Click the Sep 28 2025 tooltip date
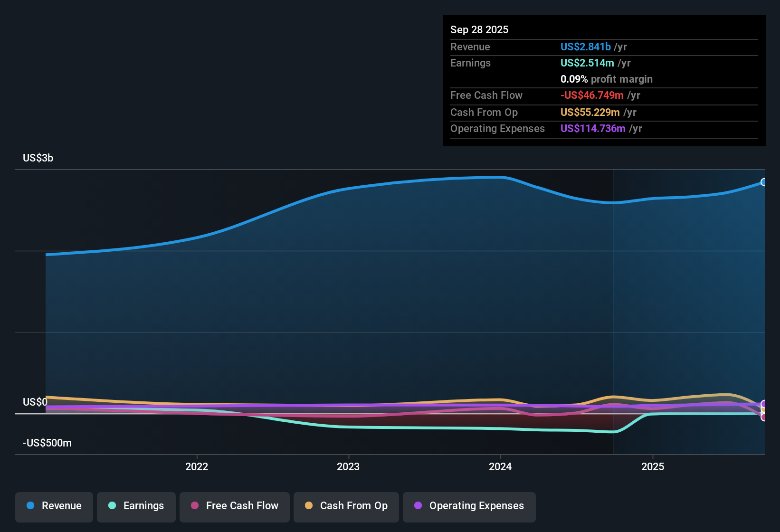Viewport: 780px width, 532px height. pos(479,29)
